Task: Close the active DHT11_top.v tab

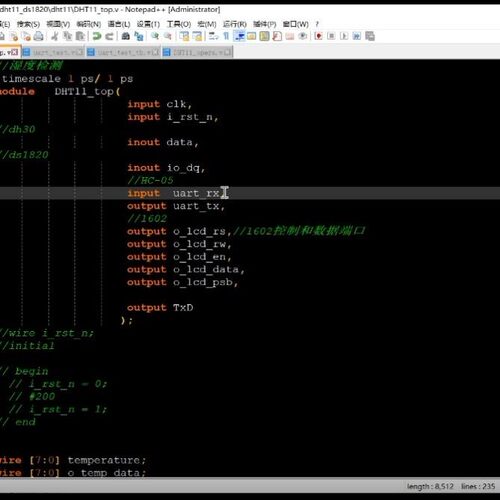Action: (x=15, y=52)
